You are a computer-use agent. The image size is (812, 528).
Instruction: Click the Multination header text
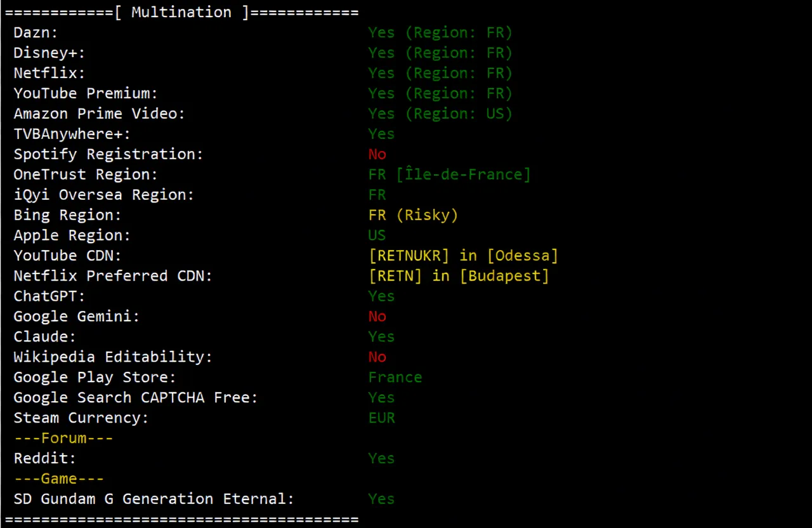tap(181, 12)
